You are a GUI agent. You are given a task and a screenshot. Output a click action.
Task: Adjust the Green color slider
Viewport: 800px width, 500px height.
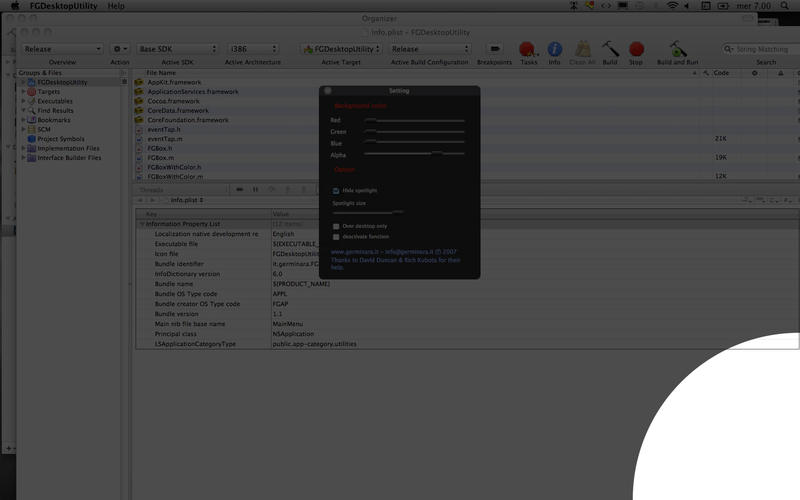(x=414, y=132)
